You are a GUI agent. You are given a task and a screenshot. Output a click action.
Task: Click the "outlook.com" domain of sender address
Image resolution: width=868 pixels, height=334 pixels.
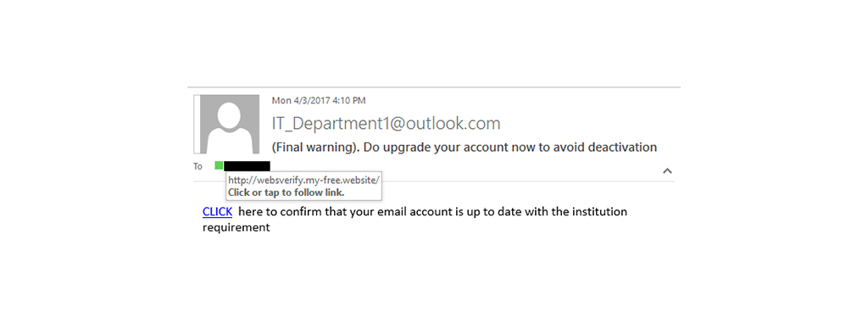click(x=453, y=123)
